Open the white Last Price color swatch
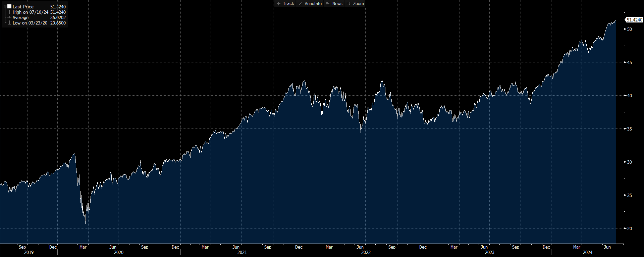 click(9, 6)
